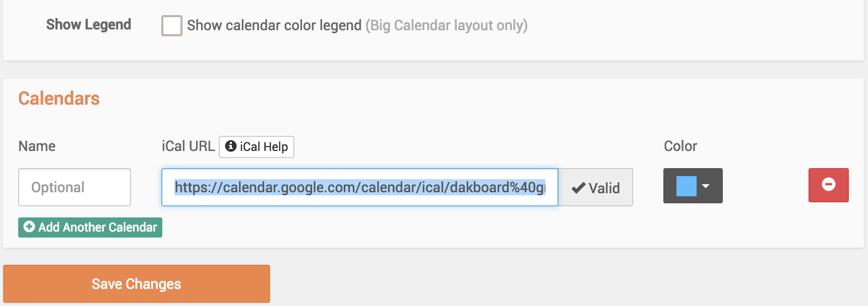Click the Valid status text
The height and width of the screenshot is (306, 868).
tap(604, 188)
